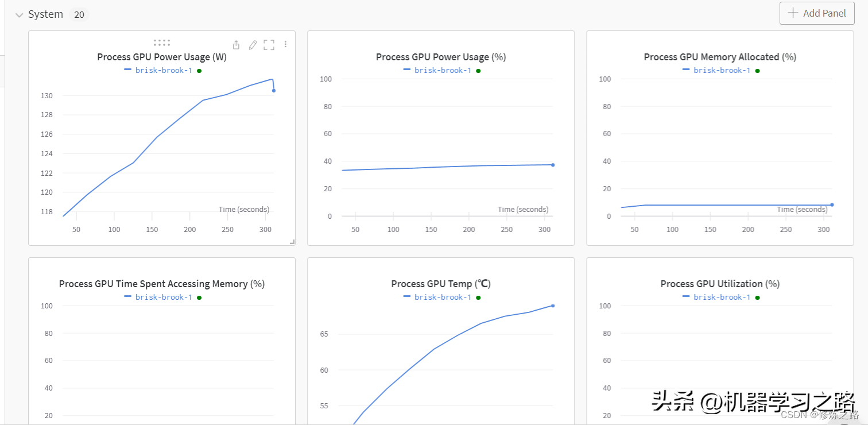Viewport: 868px width, 425px height.
Task: Click plus icon in Add Panel button
Action: tap(793, 13)
